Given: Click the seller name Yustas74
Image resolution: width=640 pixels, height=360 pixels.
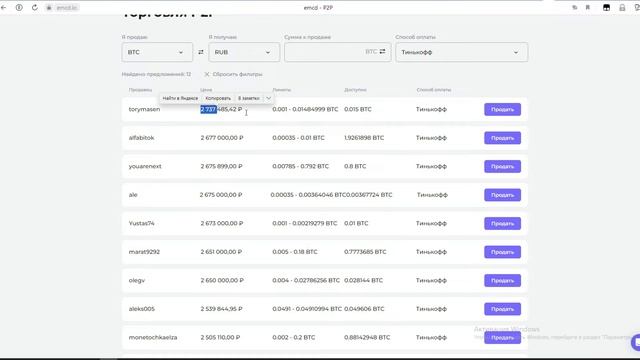Looking at the screenshot, I should (x=141, y=224).
